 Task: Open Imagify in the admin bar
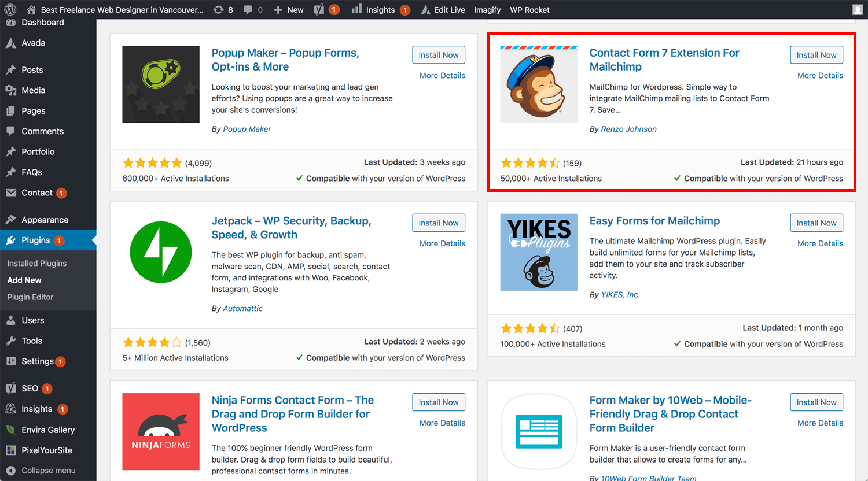(x=487, y=10)
